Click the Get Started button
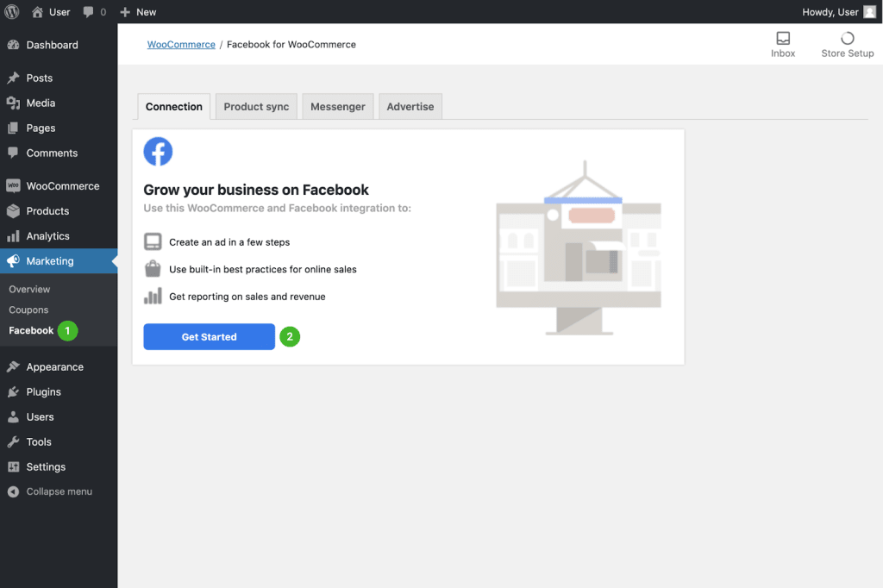 pos(209,337)
